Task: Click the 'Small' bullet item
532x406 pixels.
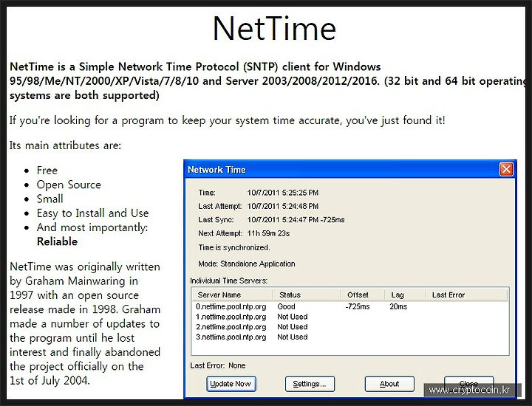Action: click(50, 199)
